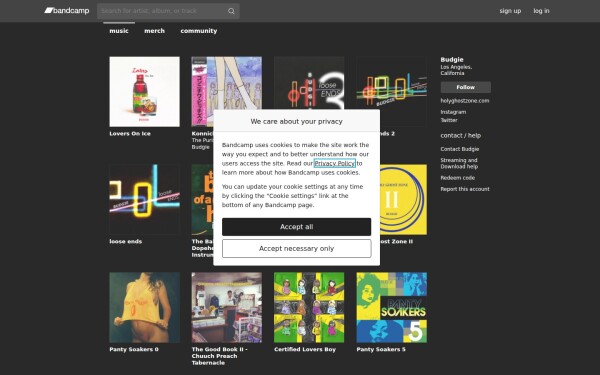Click the Bandcamp logo

coord(67,11)
